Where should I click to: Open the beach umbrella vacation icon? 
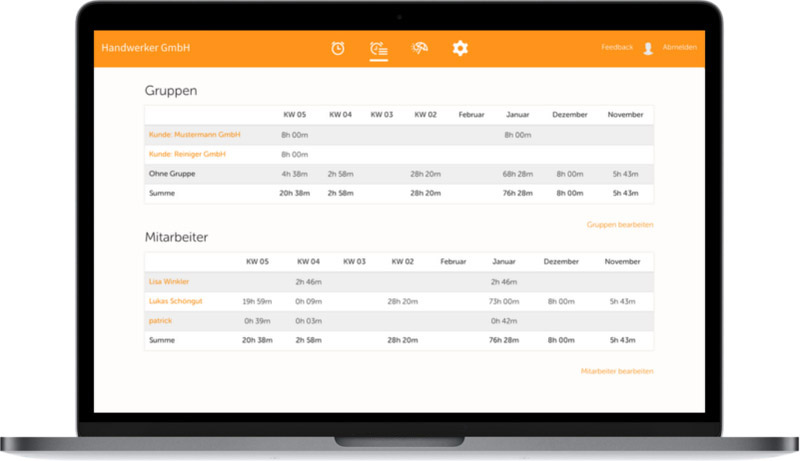tap(419, 48)
